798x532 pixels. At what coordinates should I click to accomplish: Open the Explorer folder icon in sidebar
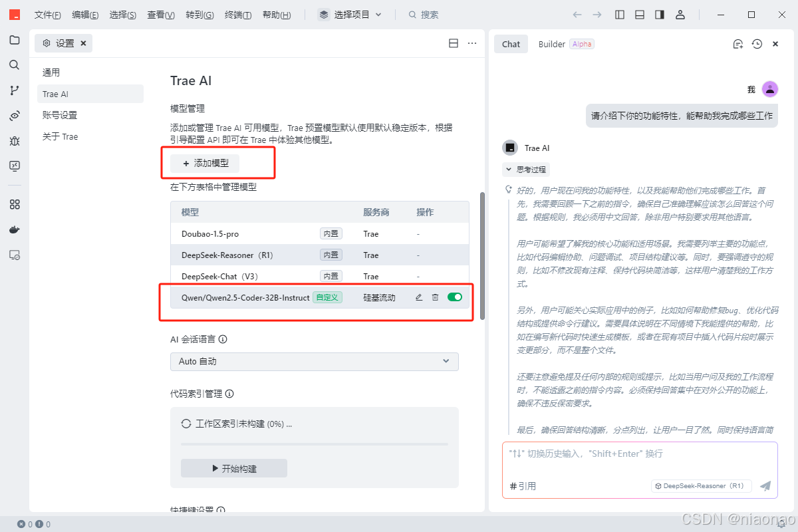(x=14, y=40)
